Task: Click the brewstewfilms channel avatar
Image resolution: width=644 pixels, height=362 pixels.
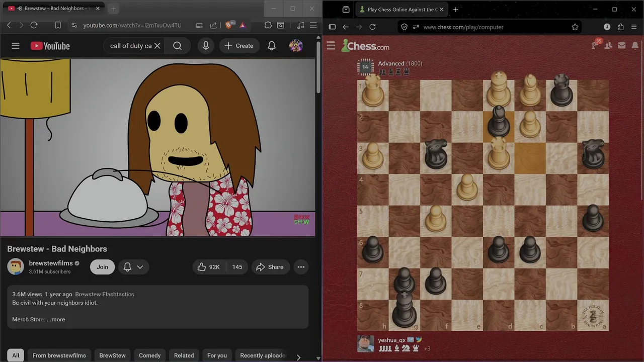Action: (x=16, y=266)
